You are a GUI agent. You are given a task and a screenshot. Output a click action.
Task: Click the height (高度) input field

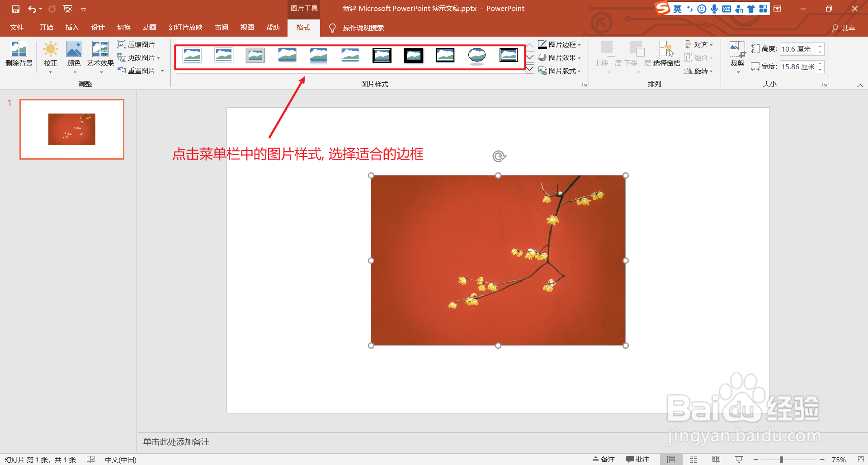click(797, 49)
